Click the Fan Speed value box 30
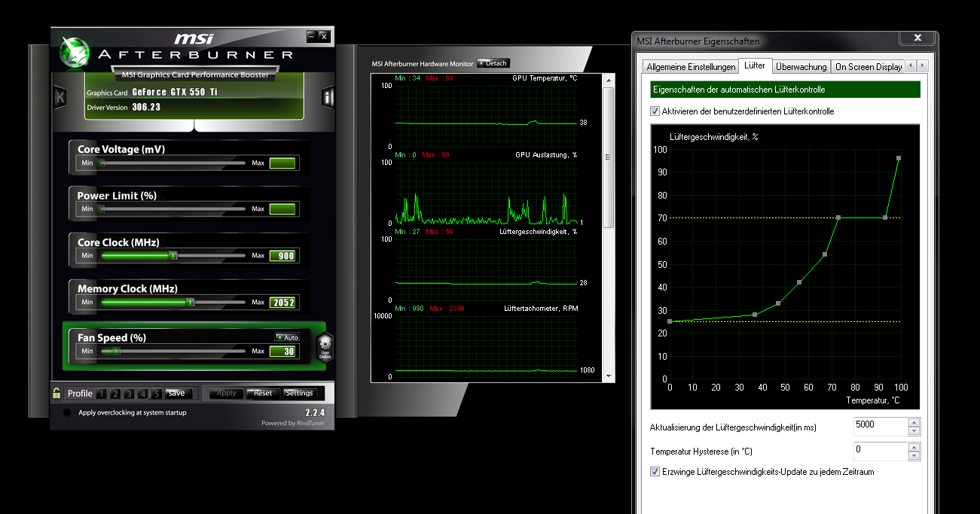The image size is (980, 514). pos(282,351)
